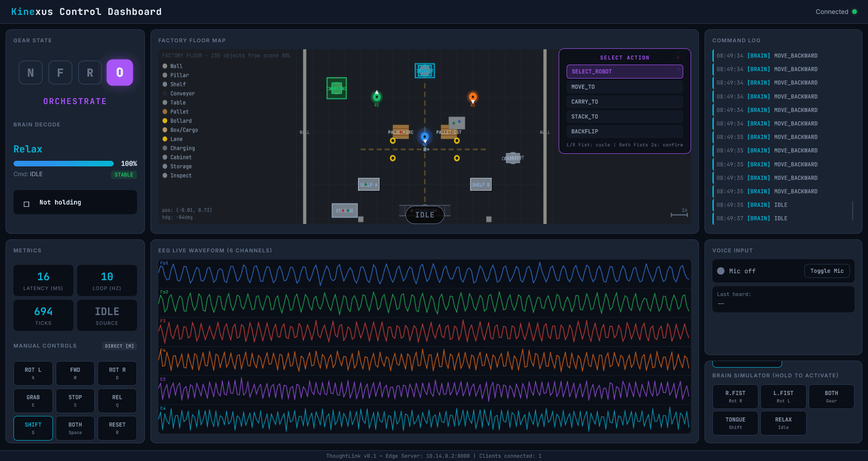Select CARRY_TO action
Screen dimensions: 868x461
(x=625, y=102)
